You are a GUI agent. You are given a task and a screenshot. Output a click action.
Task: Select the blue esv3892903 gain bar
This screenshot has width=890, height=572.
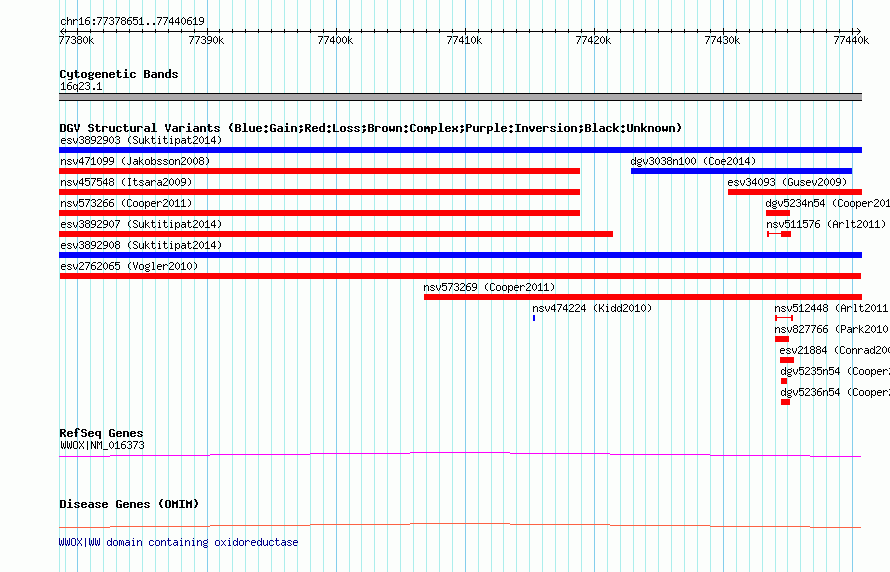pos(460,150)
